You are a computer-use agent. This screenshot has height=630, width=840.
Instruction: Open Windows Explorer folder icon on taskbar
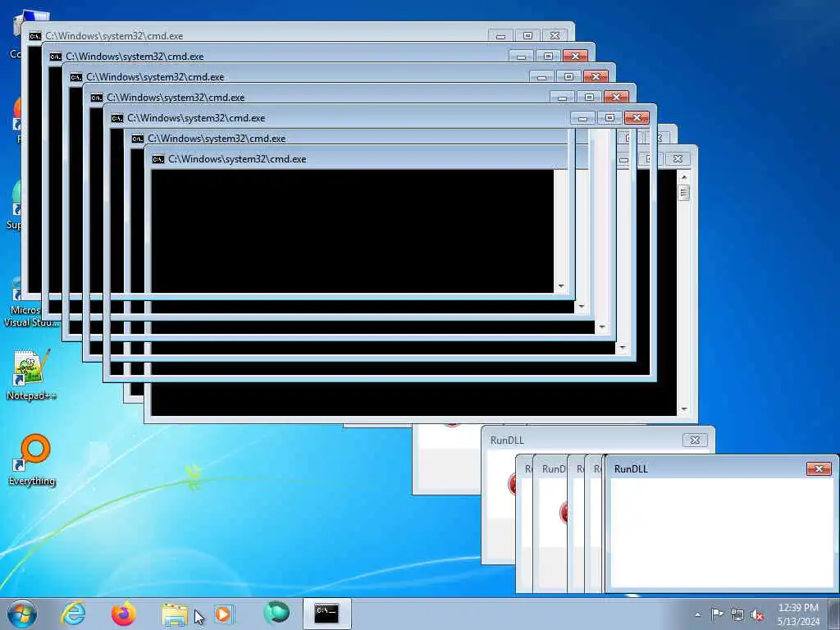coord(175,614)
